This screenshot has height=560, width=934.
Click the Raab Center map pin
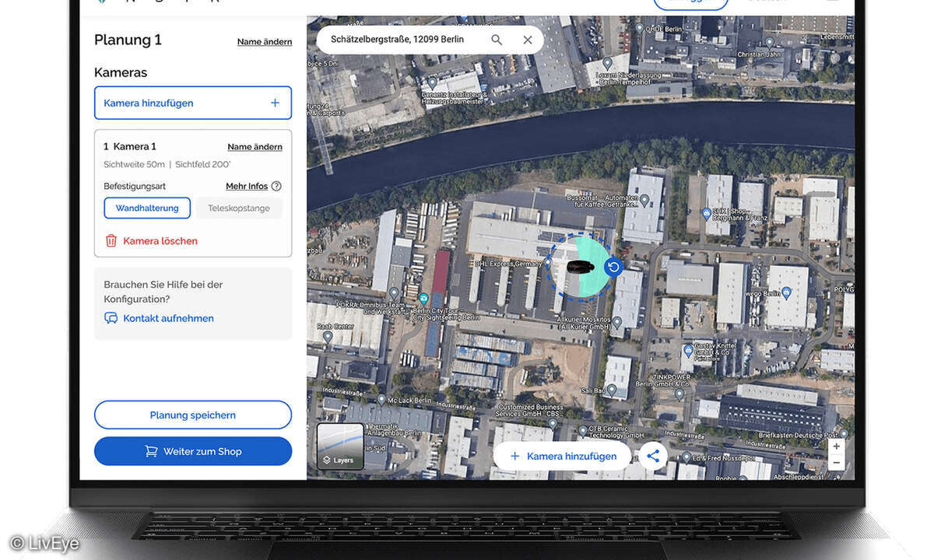(327, 337)
